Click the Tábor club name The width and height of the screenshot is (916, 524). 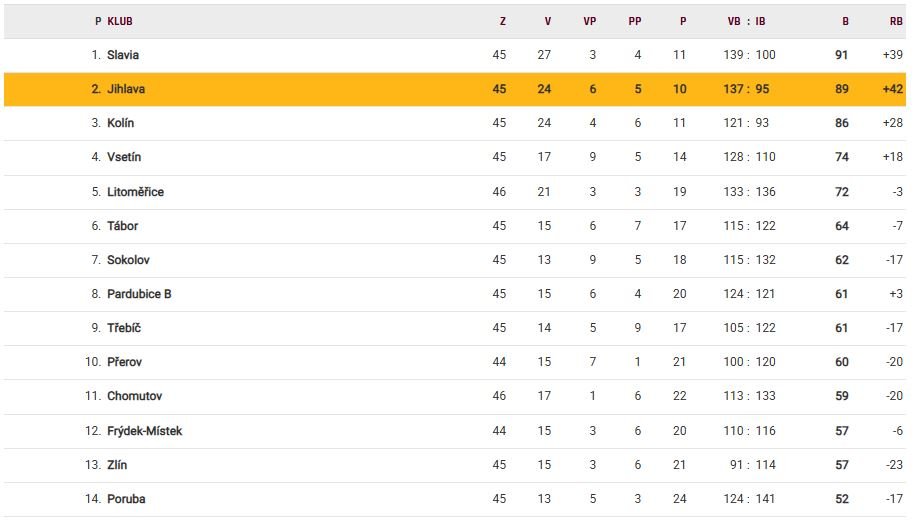tap(122, 226)
